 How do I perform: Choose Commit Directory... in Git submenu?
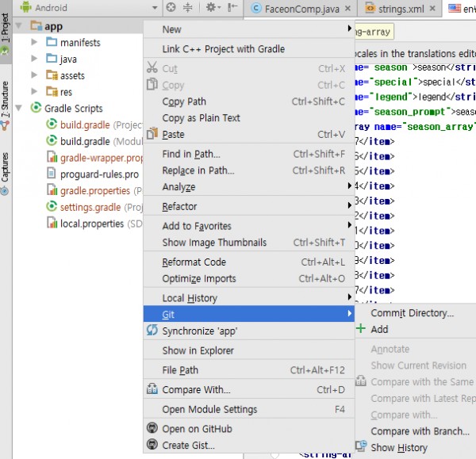coord(416,313)
